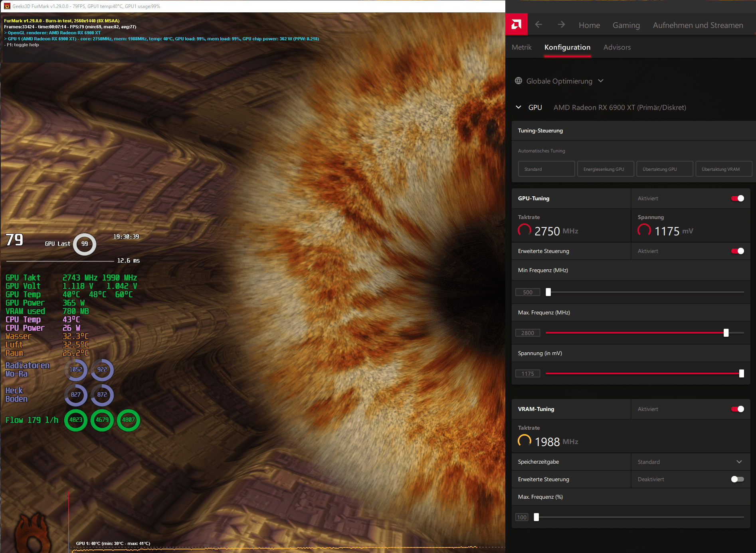Switch to the Metrik tab
756x553 pixels.
pyautogui.click(x=521, y=47)
